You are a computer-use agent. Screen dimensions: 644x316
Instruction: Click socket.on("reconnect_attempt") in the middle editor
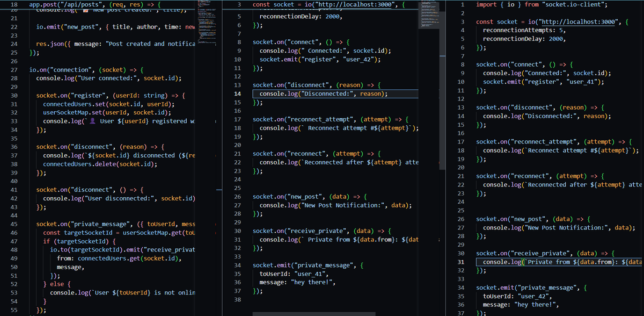331,119
